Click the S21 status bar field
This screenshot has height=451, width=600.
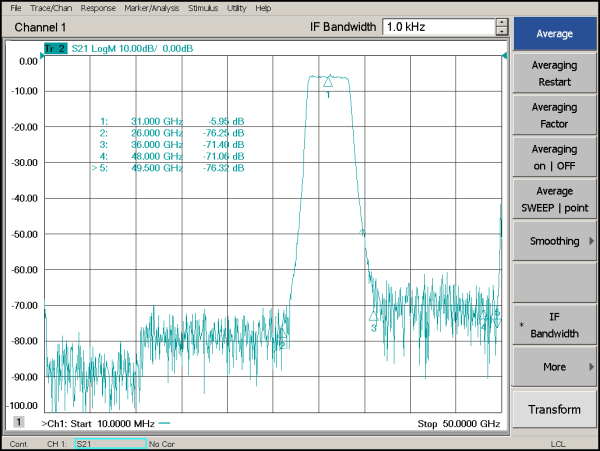click(x=111, y=444)
